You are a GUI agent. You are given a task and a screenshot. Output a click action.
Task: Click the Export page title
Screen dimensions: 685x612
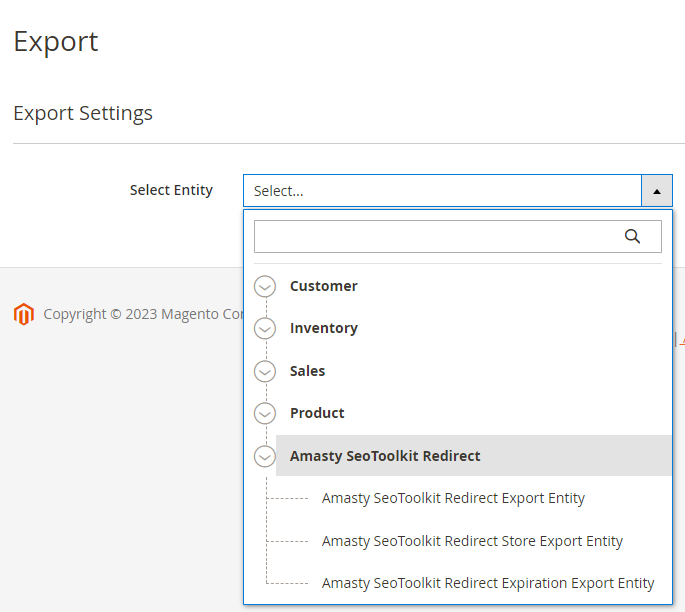[56, 42]
